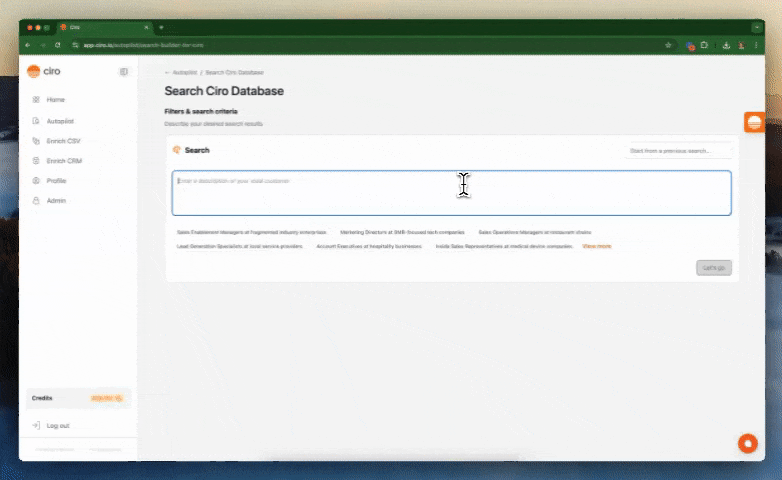Bookmark this page with the star icon
This screenshot has height=480, width=782.
(x=668, y=45)
